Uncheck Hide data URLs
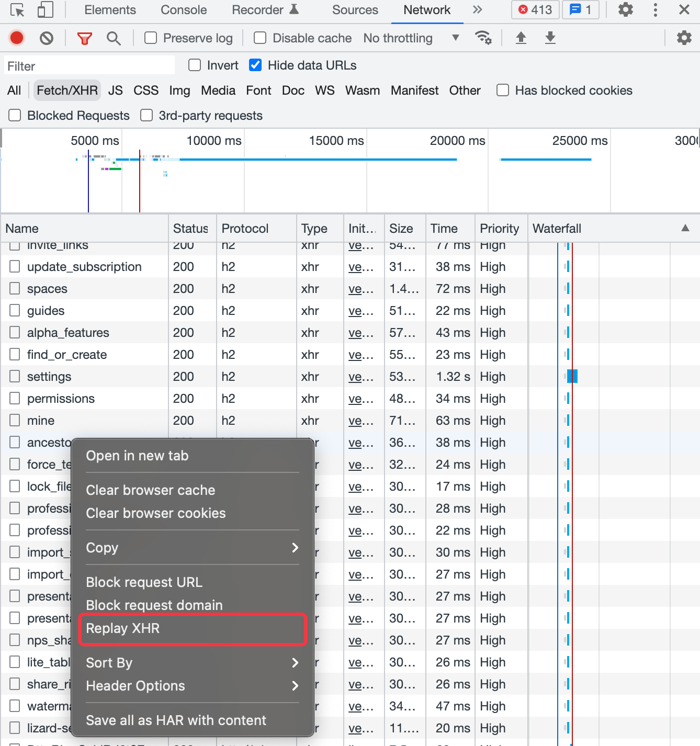This screenshot has height=746, width=700. 255,65
